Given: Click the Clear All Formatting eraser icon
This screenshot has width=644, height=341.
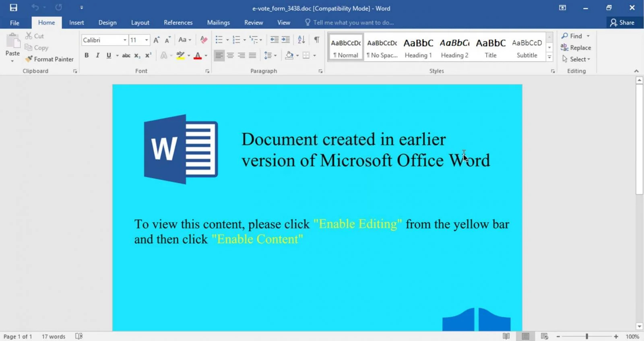Looking at the screenshot, I should click(204, 39).
